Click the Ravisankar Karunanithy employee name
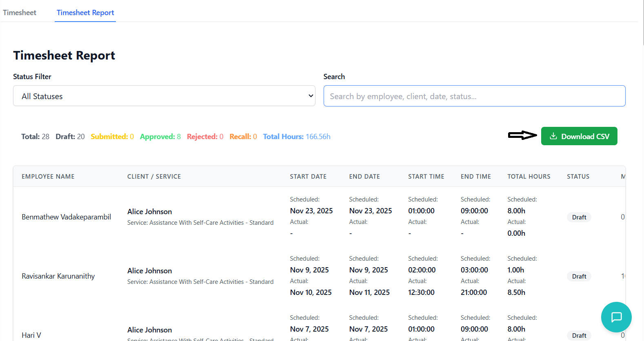644x341 pixels. tap(58, 276)
